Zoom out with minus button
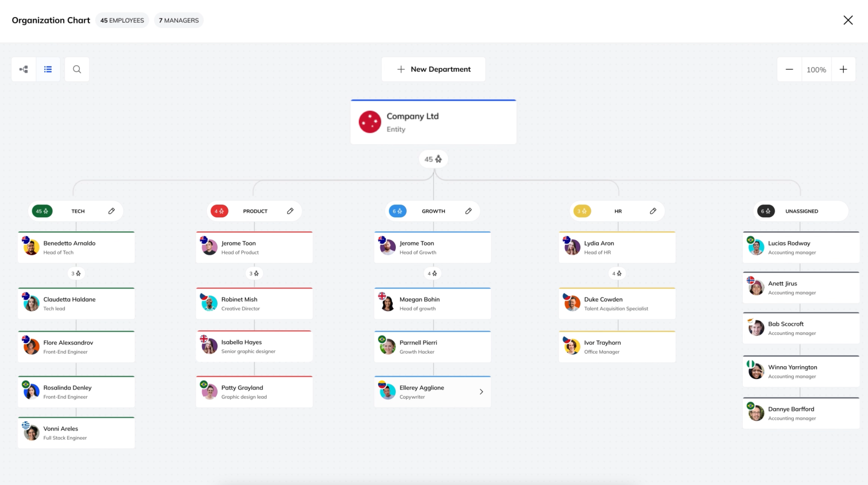This screenshot has width=868, height=485. coord(789,69)
